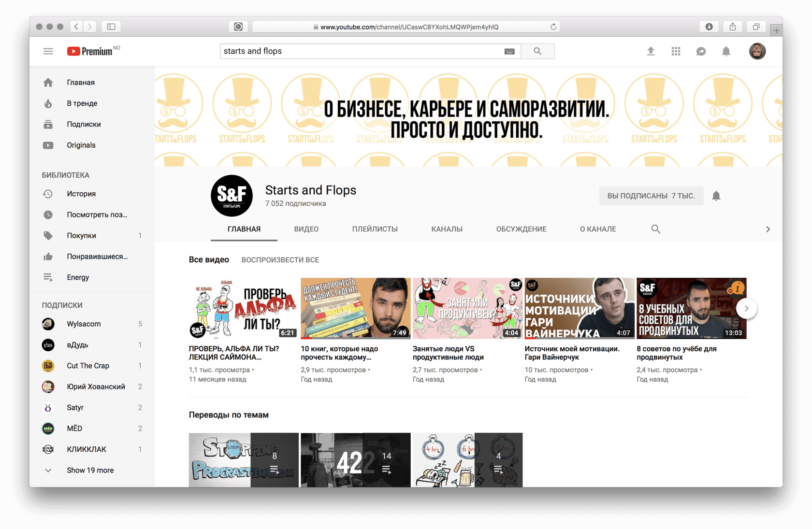Open the 42 playlist with 14 videos

pos(355,460)
